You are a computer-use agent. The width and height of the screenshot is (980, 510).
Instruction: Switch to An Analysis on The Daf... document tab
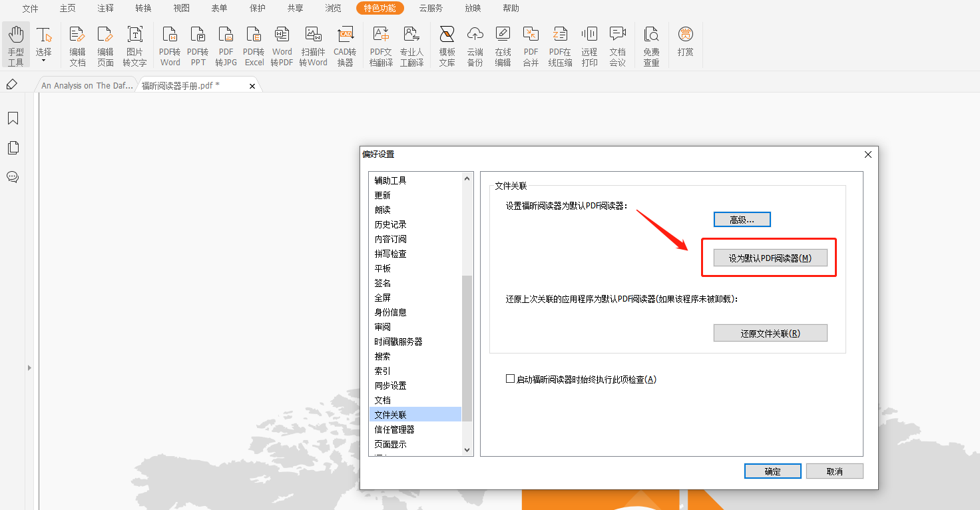pos(87,86)
